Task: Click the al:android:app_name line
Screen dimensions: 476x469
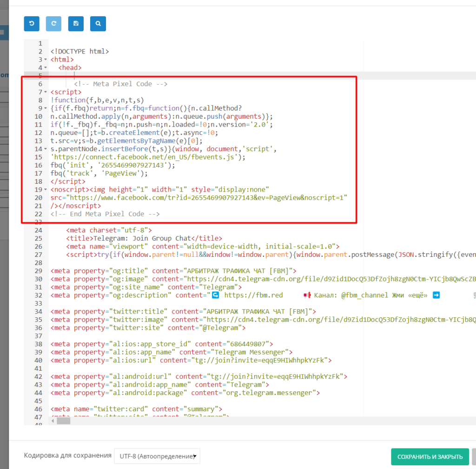Action: 160,385
